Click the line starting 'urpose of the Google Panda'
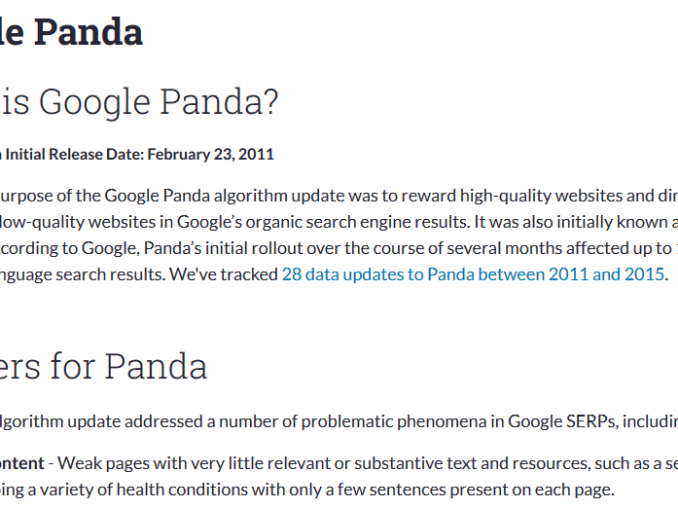 [339, 196]
